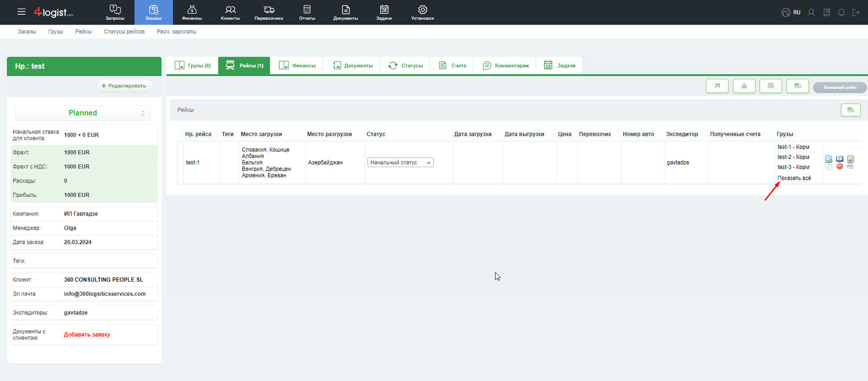The image size is (868, 381).
Task: Delete test-1 trip with red minus icon
Action: [x=840, y=166]
